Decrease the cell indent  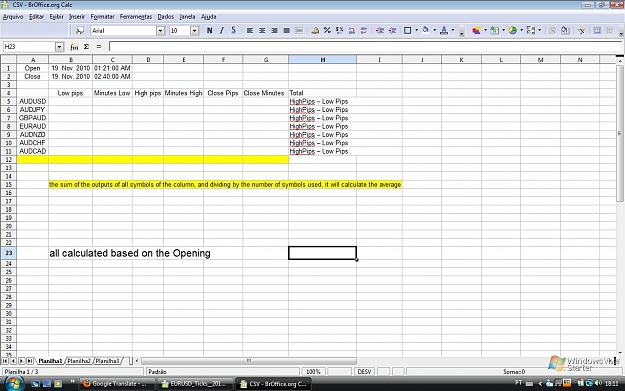click(380, 30)
